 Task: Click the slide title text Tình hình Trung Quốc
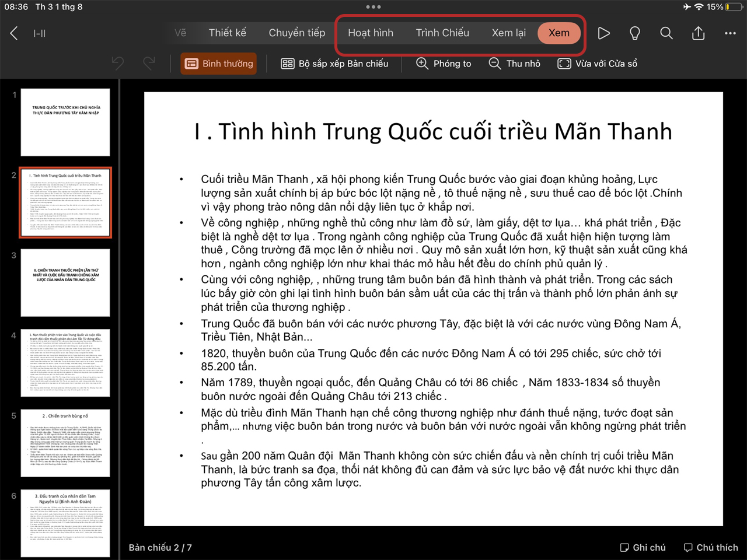(433, 131)
